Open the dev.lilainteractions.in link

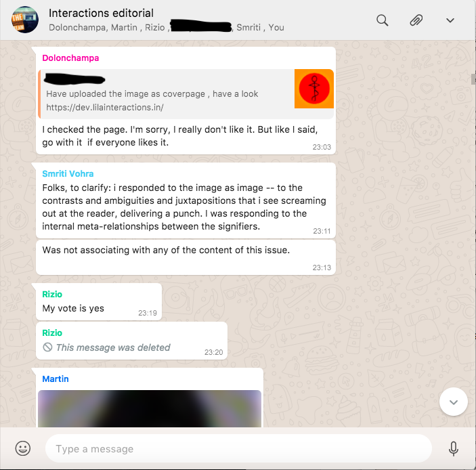105,108
